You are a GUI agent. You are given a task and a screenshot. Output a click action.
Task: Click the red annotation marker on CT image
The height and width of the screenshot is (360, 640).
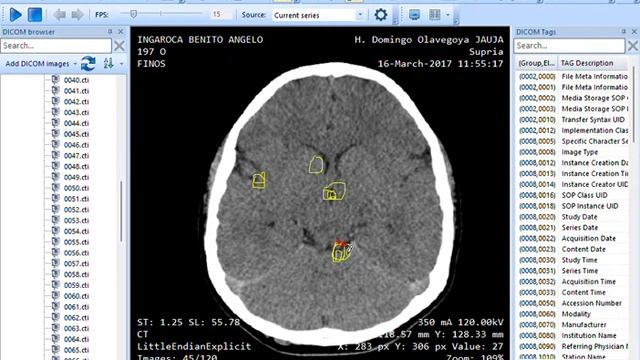point(341,243)
